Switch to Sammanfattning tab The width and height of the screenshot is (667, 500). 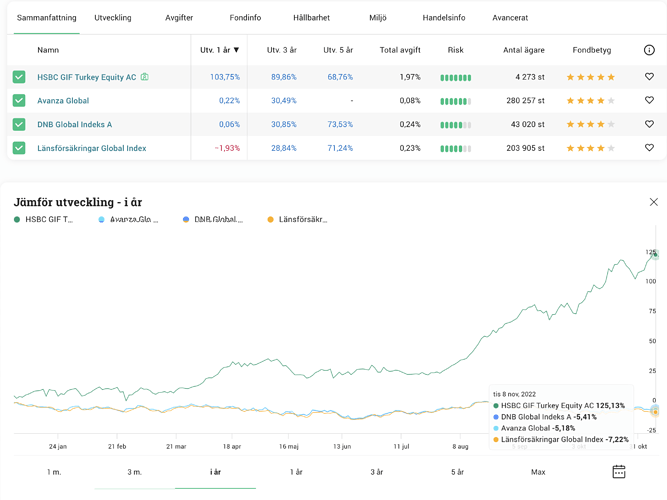(x=47, y=17)
